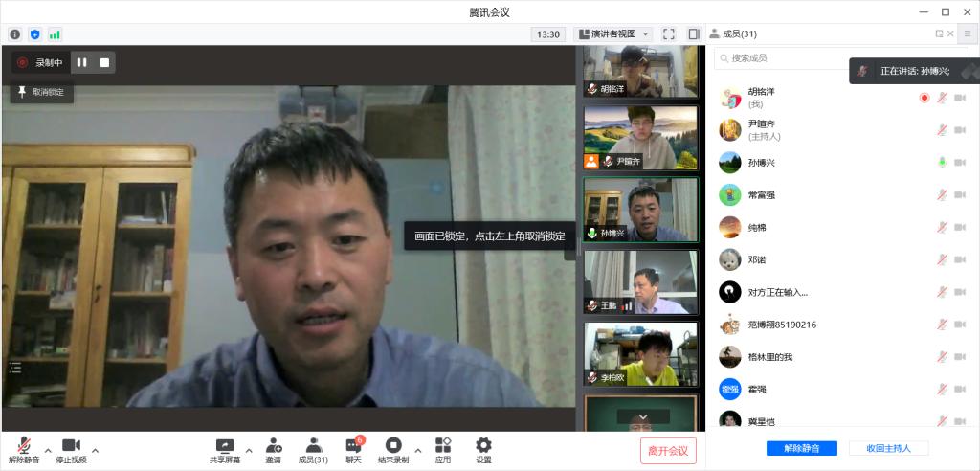Expand audio options arrow next to 解除静音
The image size is (980, 471).
[47, 450]
